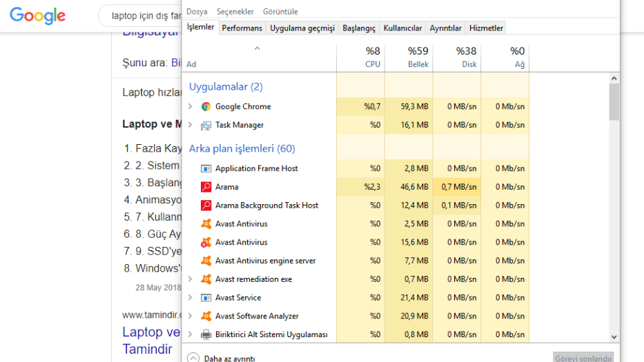Image resolution: width=644 pixels, height=362 pixels.
Task: Click the sort arrow above Ad column
Action: point(257,48)
